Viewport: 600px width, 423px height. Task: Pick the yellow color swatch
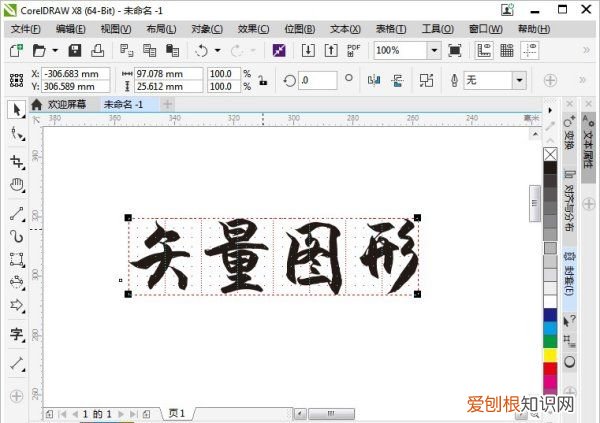[550, 355]
